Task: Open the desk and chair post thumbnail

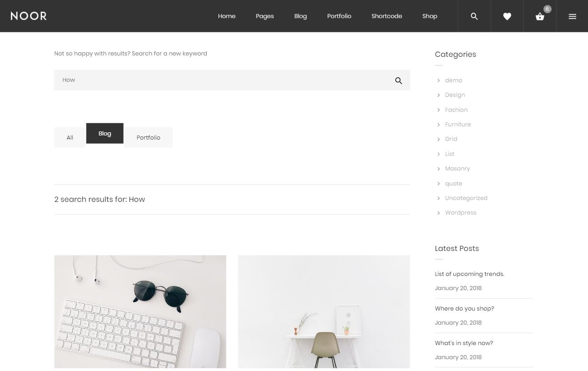Action: (x=324, y=311)
